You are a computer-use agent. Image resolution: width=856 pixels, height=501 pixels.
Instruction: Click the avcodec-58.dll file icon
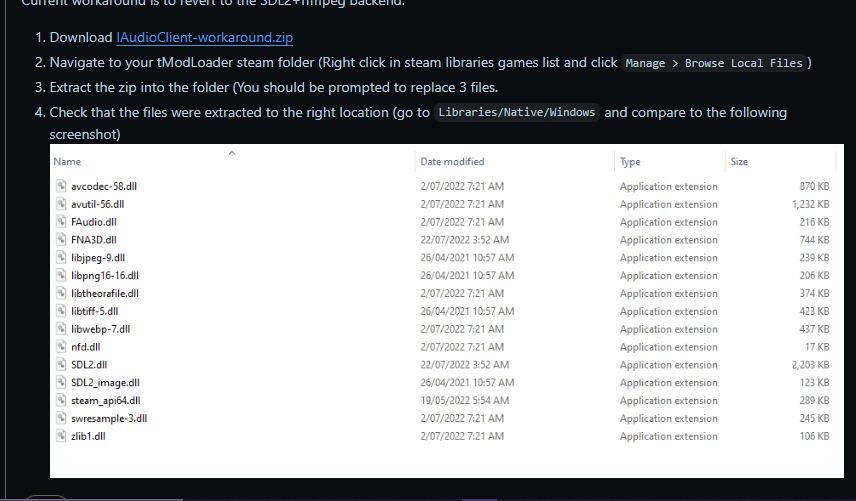63,187
